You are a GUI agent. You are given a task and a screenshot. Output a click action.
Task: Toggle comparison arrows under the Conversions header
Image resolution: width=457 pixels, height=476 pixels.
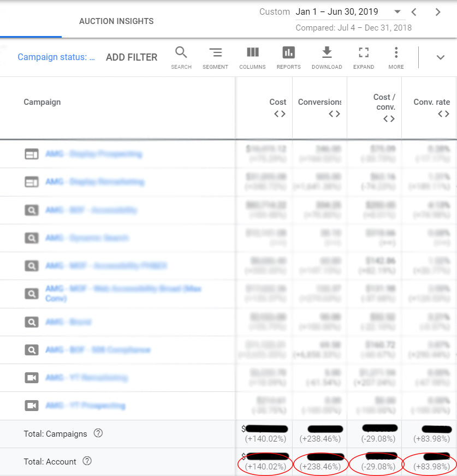tap(334, 114)
